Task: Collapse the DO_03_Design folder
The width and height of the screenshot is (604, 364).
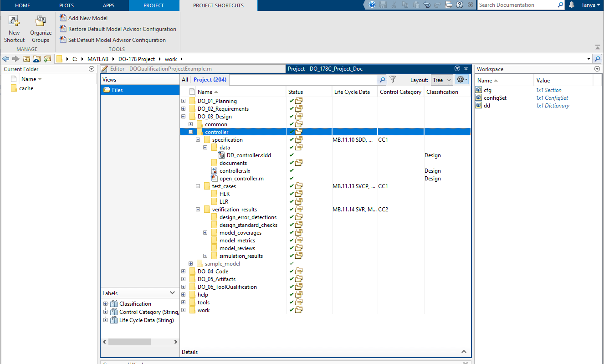Action: coord(184,116)
